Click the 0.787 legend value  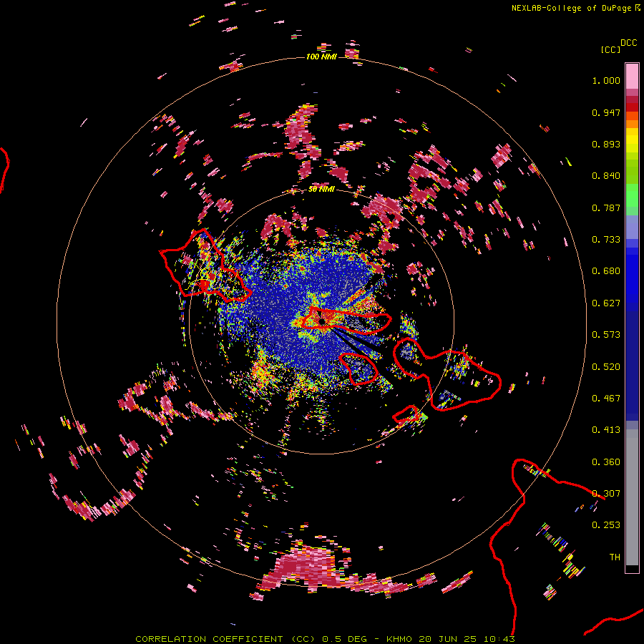(606, 208)
